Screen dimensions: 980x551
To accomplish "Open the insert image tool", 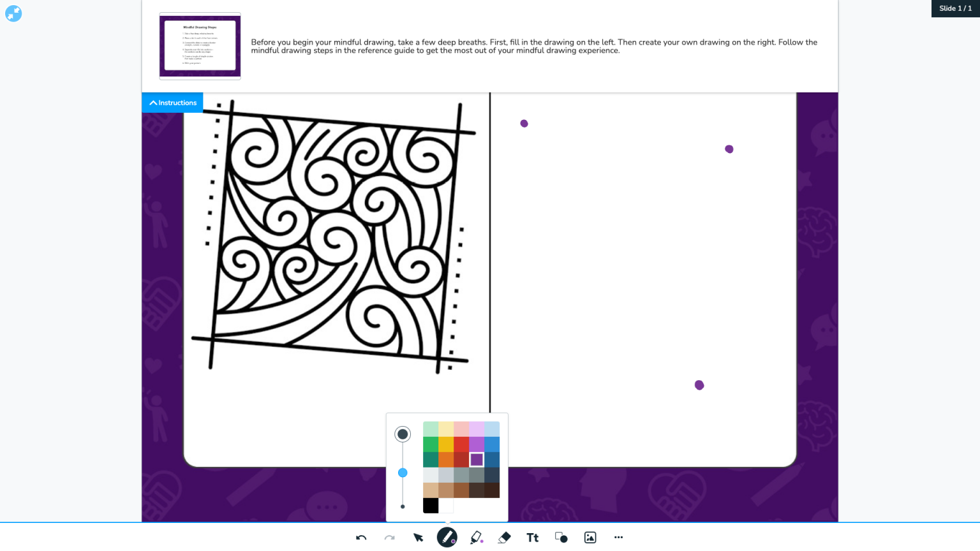I will pyautogui.click(x=590, y=538).
